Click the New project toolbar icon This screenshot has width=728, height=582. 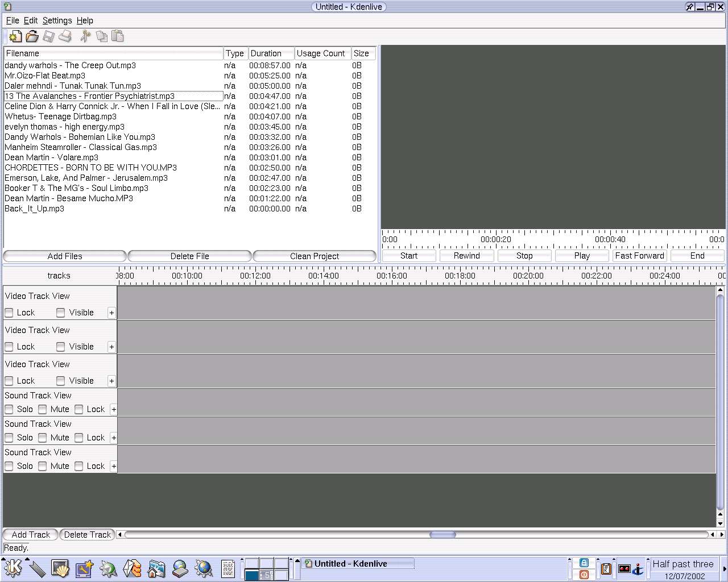[15, 37]
